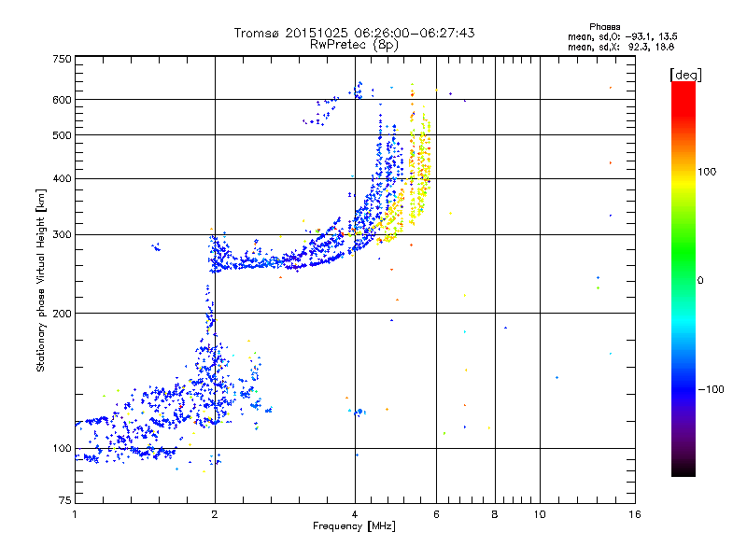This screenshot has height=560, width=747.
Task: Click the plot title 'Tromsø 20151025 06:26:00-06:27:43'
Action: [354, 33]
